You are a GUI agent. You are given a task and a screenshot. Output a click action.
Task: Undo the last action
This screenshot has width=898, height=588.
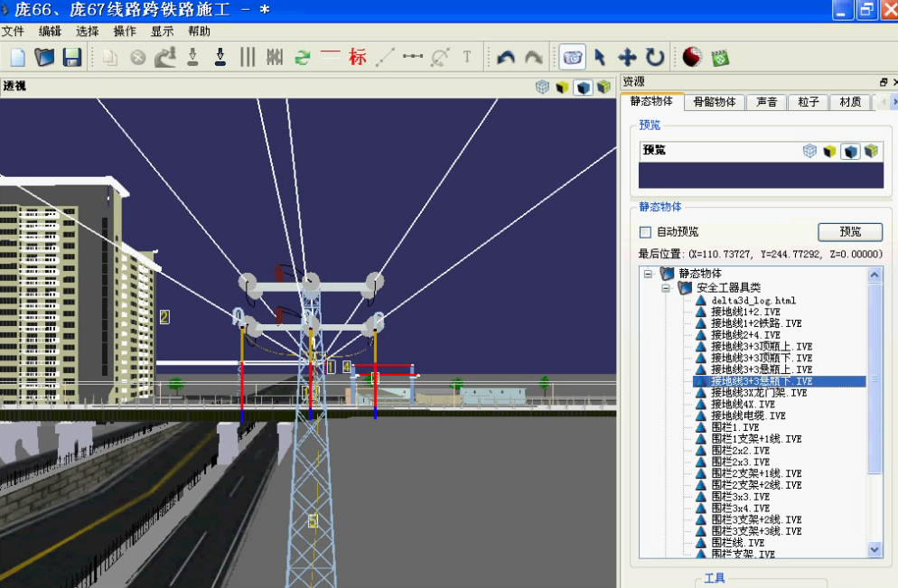point(506,57)
